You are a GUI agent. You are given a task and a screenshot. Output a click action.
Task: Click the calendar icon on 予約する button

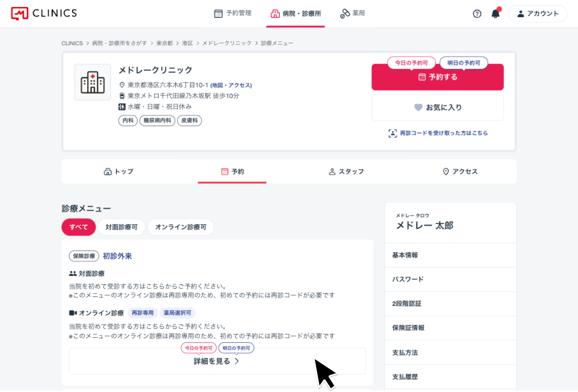point(422,77)
